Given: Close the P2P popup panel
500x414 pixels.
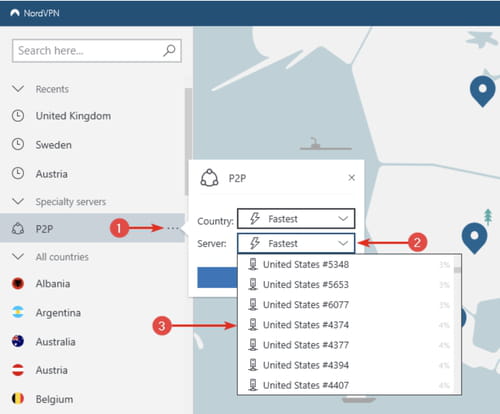Looking at the screenshot, I should tap(351, 178).
